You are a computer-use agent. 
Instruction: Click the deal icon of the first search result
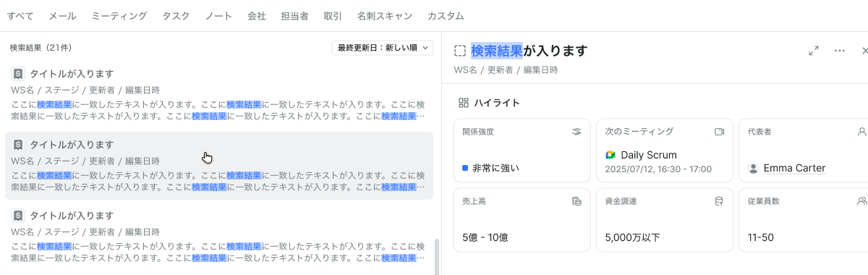pos(18,74)
